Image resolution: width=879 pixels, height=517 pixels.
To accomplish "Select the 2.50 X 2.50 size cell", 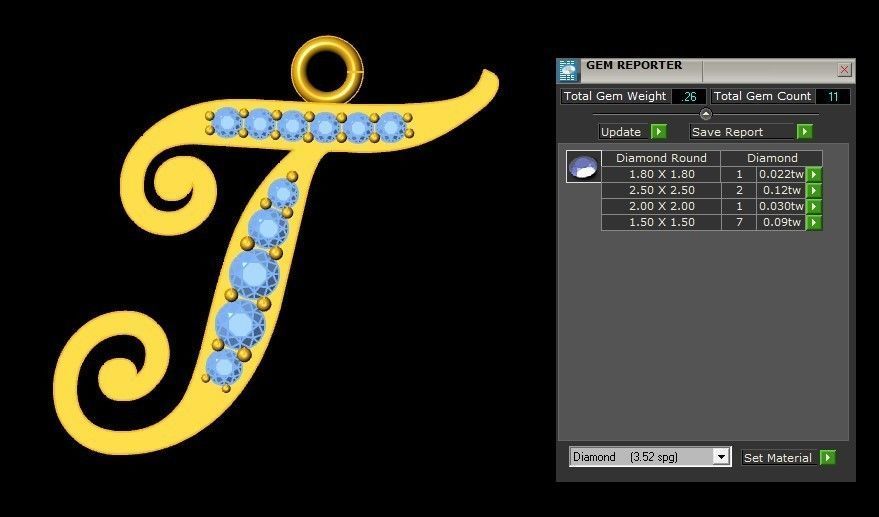I will tap(661, 191).
